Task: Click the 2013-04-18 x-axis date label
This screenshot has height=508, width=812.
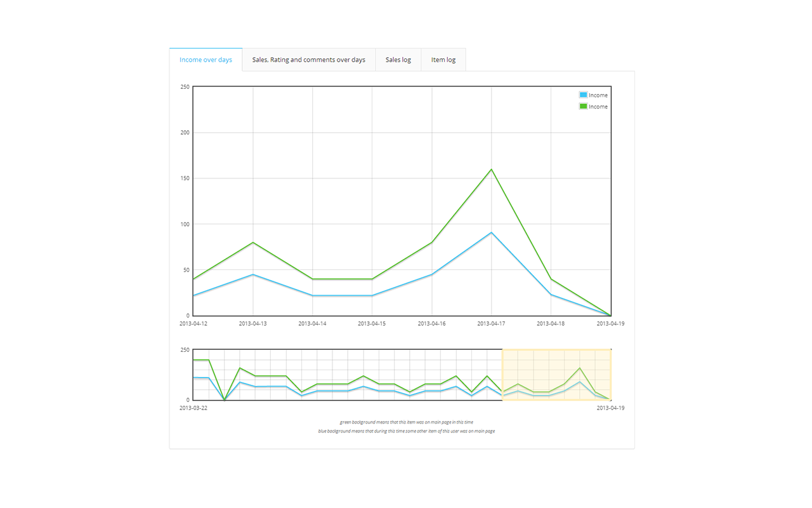Action: [551, 324]
